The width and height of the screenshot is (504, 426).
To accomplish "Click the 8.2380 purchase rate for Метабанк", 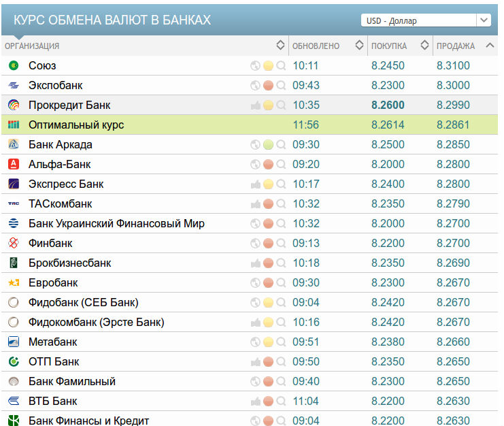I will (x=388, y=342).
